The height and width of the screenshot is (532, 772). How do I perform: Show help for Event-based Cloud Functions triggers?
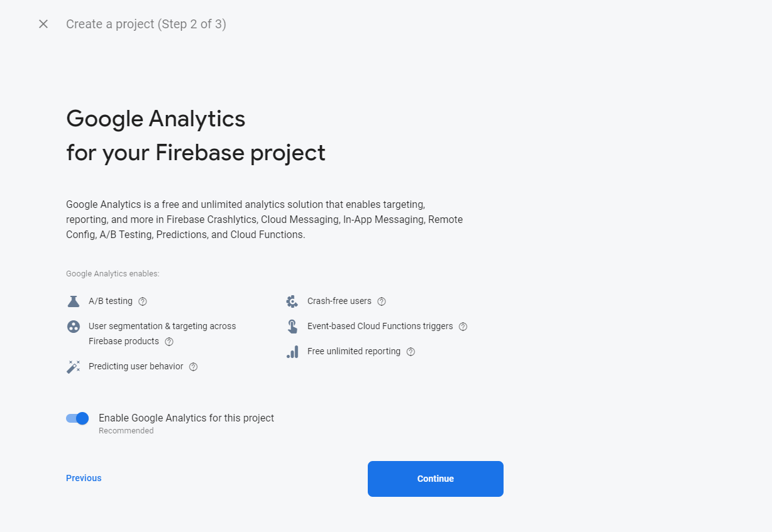463,327
